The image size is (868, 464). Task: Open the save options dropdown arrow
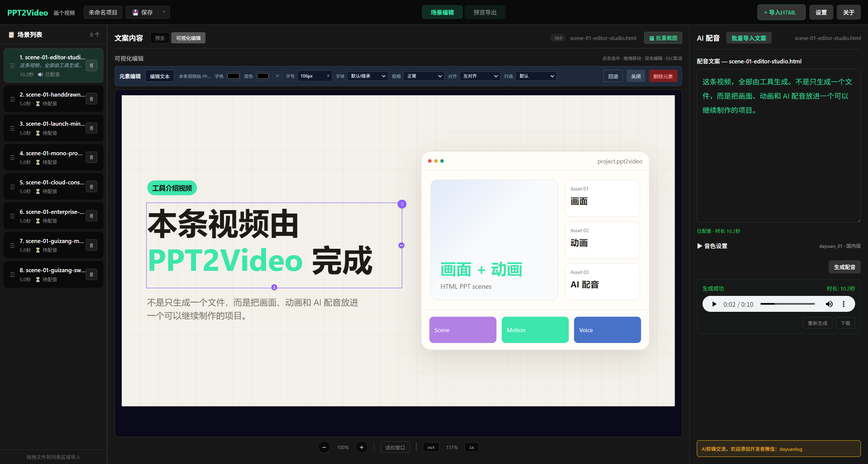pos(164,12)
